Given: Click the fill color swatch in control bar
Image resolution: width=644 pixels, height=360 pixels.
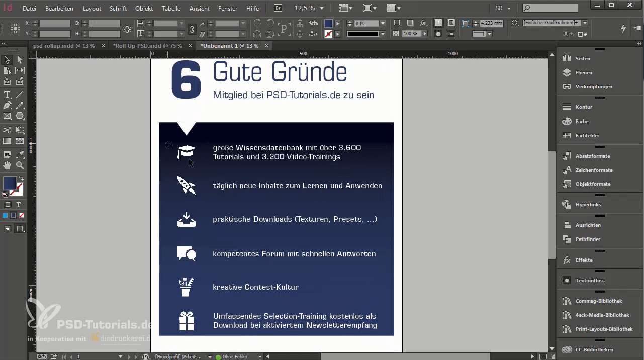Looking at the screenshot, I should point(328,24).
